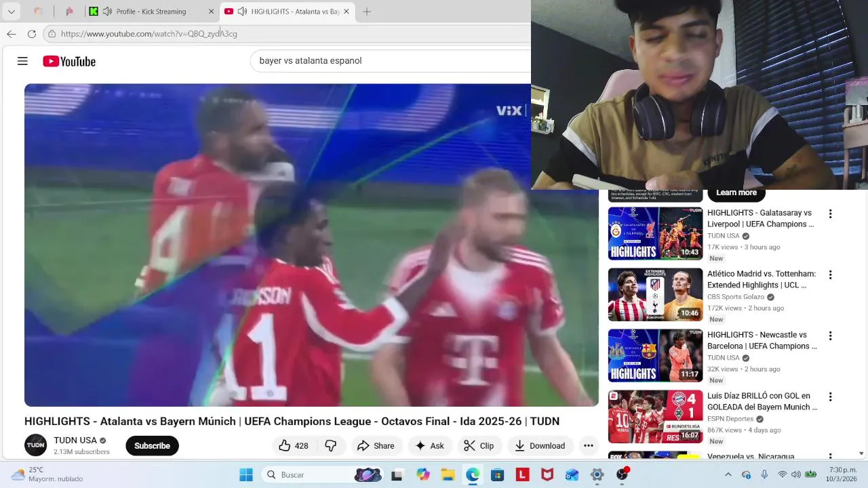Switch to first pinned tab

(x=39, y=12)
